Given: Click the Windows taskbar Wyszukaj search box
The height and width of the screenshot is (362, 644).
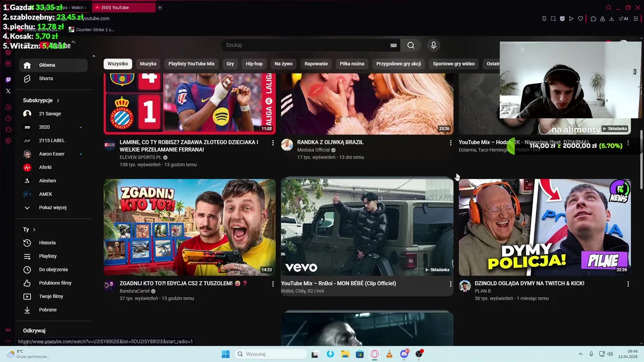Looking at the screenshot, I should (271, 354).
